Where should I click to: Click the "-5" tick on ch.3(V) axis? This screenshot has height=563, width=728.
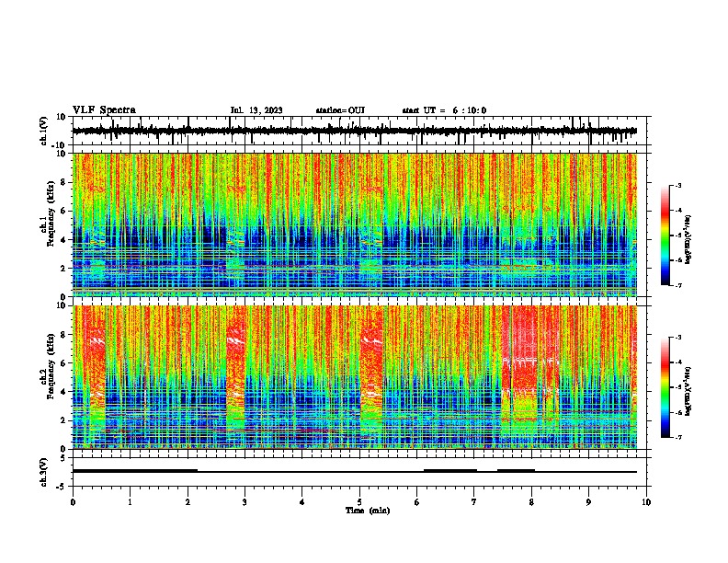tap(62, 487)
